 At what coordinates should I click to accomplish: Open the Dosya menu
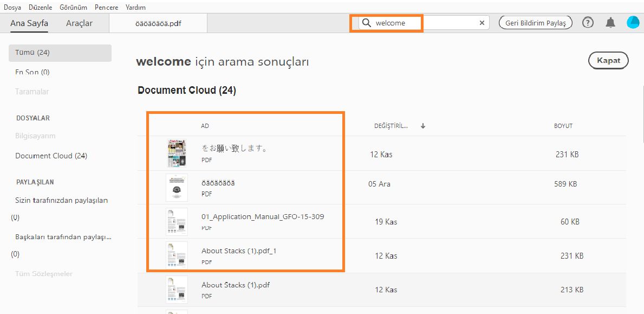[12, 7]
